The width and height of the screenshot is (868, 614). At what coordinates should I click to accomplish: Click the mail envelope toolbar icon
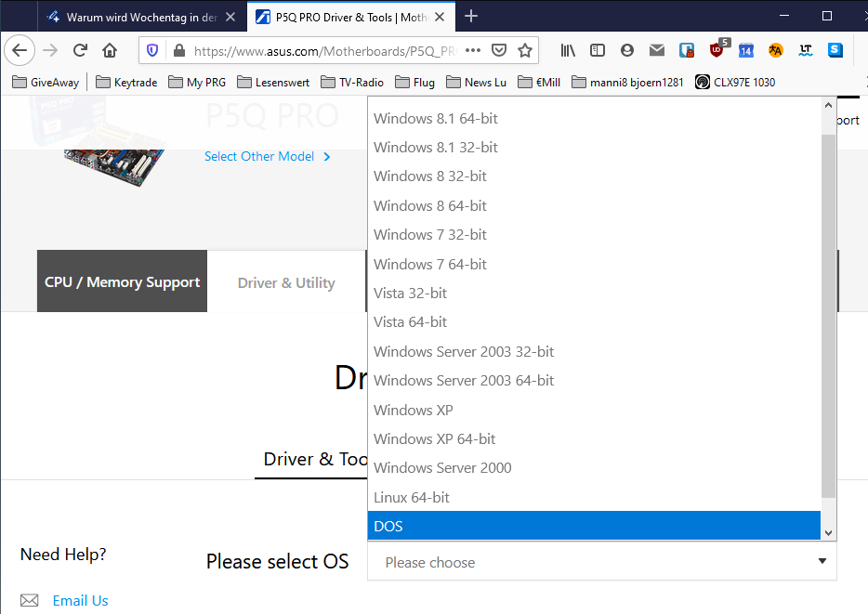656,50
